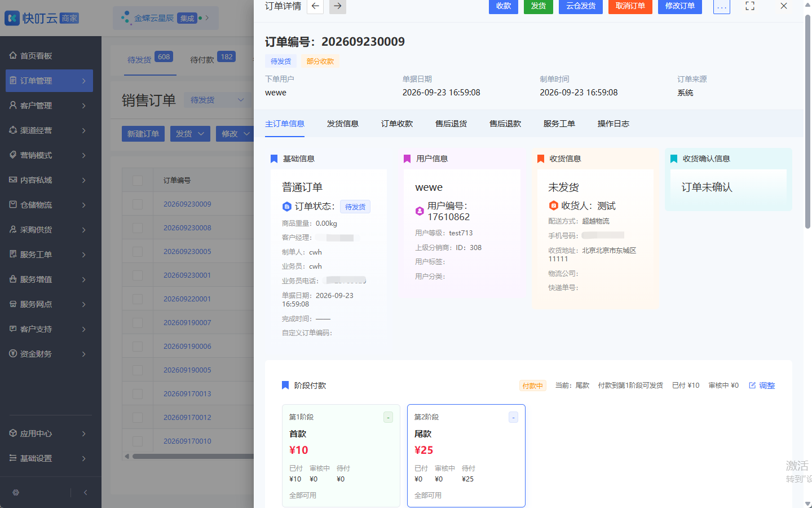Open settings gear at sidebar bottom
Screen dimensions: 812x508
16,492
